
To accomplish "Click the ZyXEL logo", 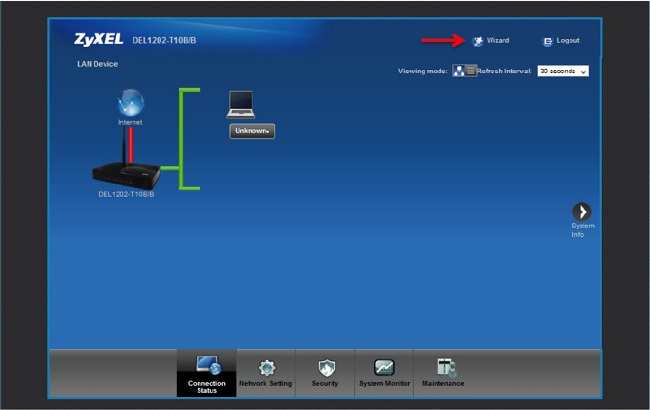I will click(99, 39).
